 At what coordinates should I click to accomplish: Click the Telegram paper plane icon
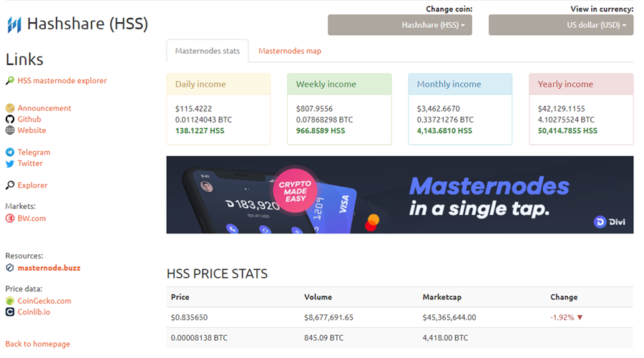click(10, 152)
